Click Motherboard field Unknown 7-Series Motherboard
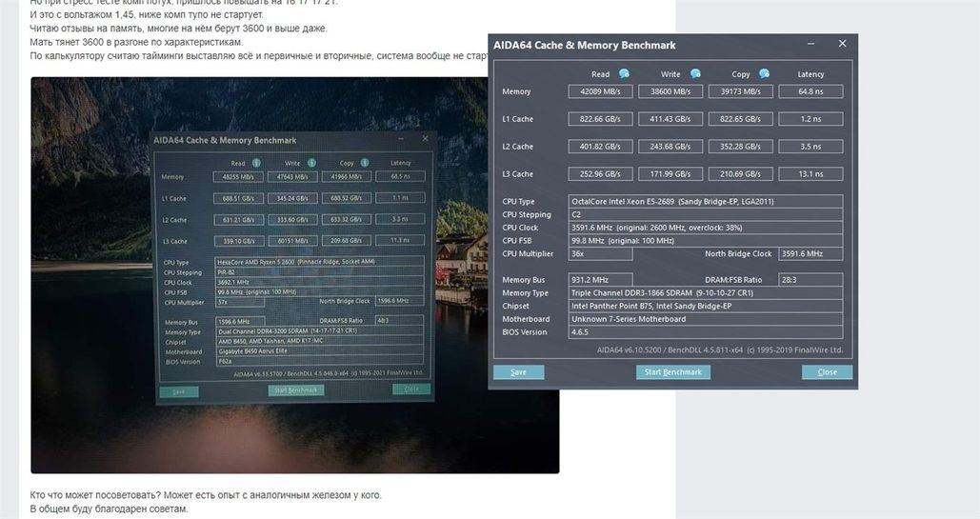 pos(706,319)
